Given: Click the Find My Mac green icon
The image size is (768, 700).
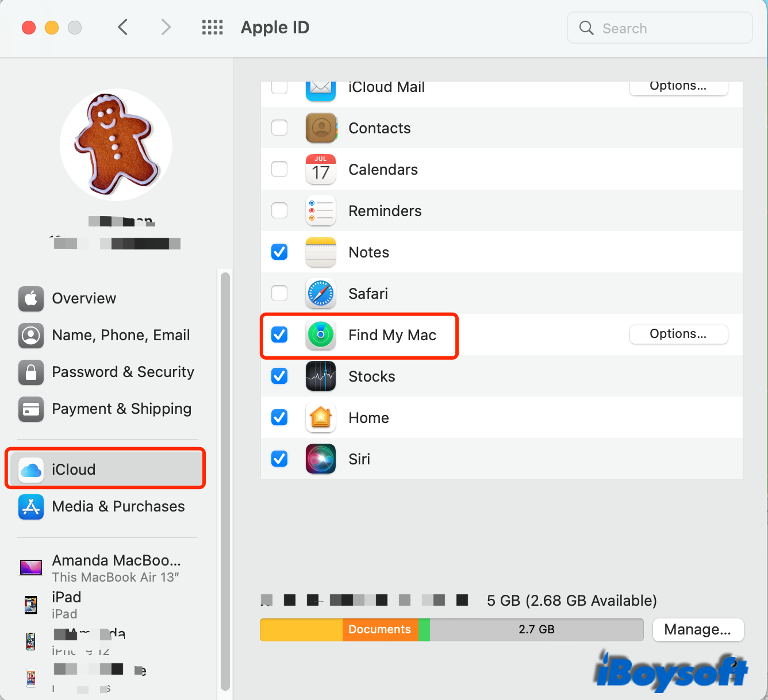Looking at the screenshot, I should click(320, 335).
